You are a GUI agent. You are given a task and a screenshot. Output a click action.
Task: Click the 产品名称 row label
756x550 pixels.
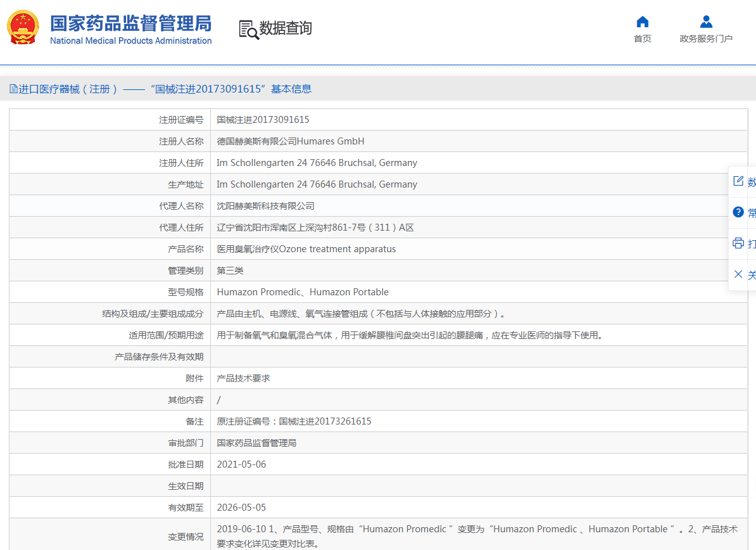[x=186, y=249]
